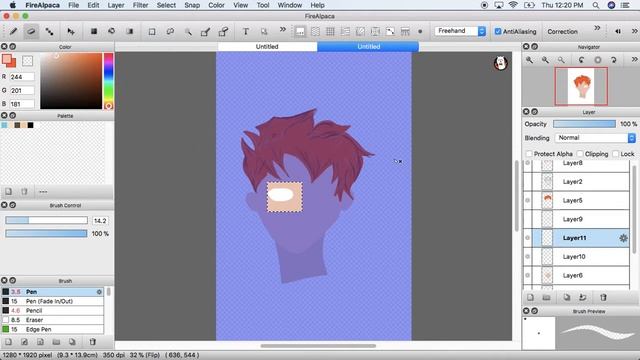Open Pen brush settings gear
This screenshot has width=640, height=360.
point(99,292)
